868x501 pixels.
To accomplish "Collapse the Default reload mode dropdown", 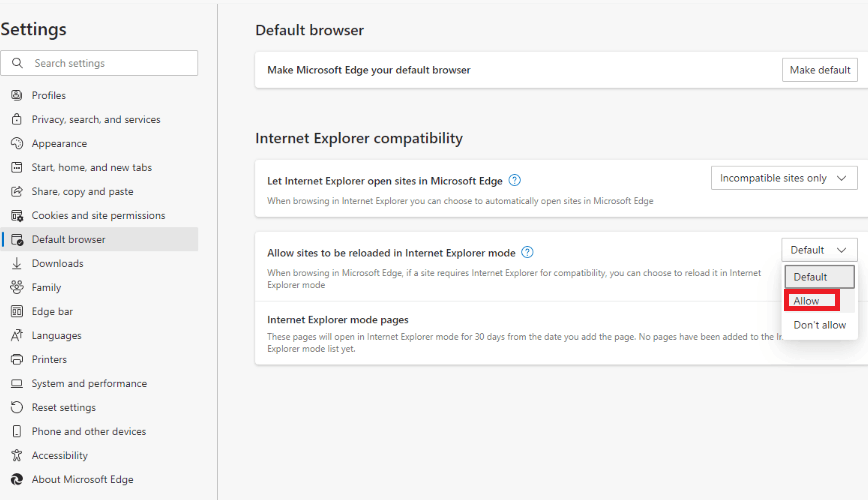I will [819, 250].
